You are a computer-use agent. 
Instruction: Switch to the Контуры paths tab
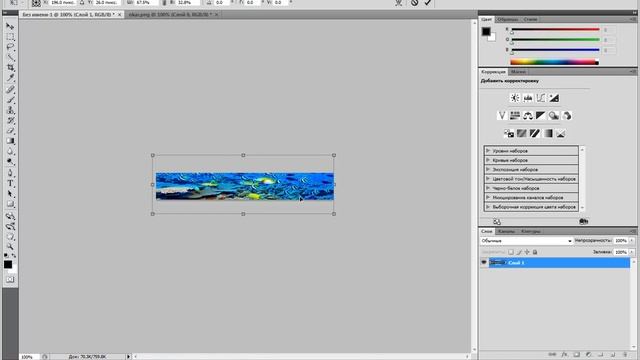[x=531, y=231]
